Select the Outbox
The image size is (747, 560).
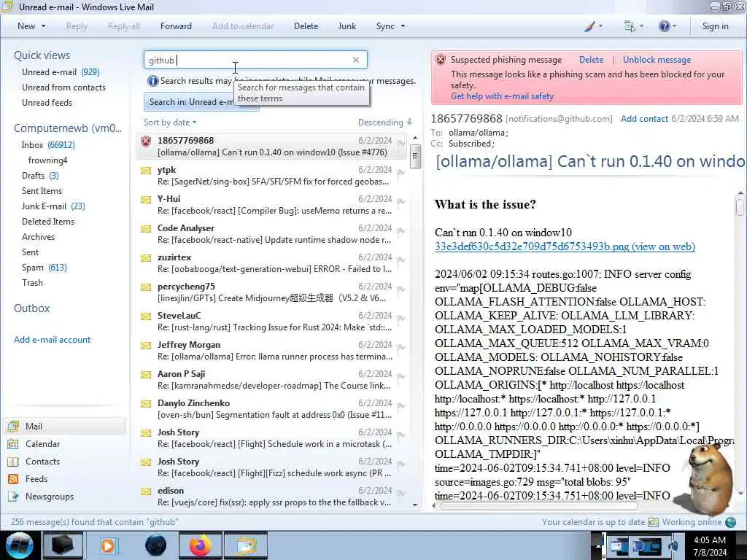point(32,308)
